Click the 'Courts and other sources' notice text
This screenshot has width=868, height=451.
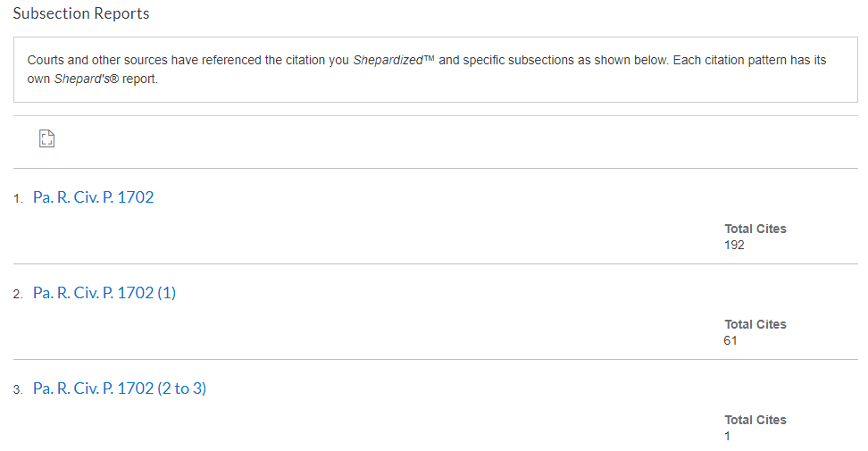[x=96, y=60]
